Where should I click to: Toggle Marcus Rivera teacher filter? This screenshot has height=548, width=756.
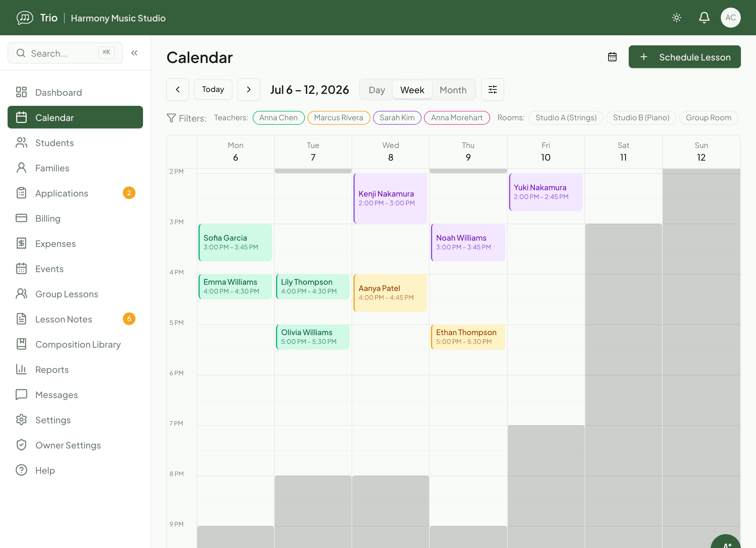click(338, 118)
